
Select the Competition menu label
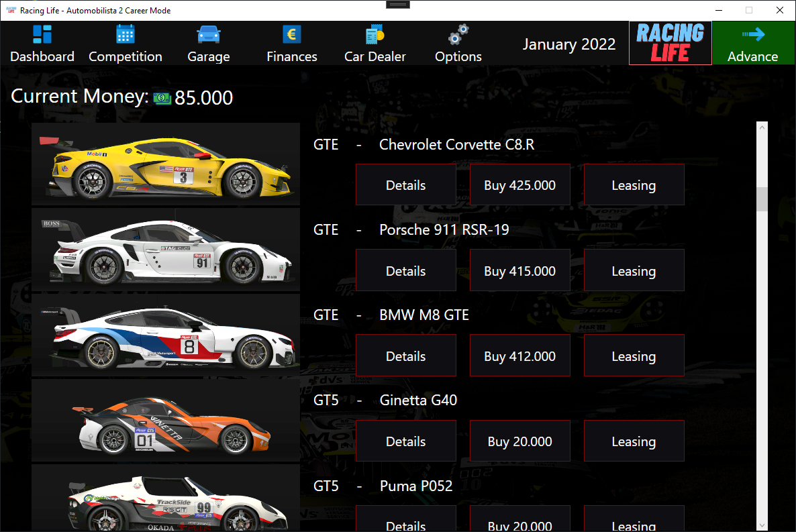126,56
